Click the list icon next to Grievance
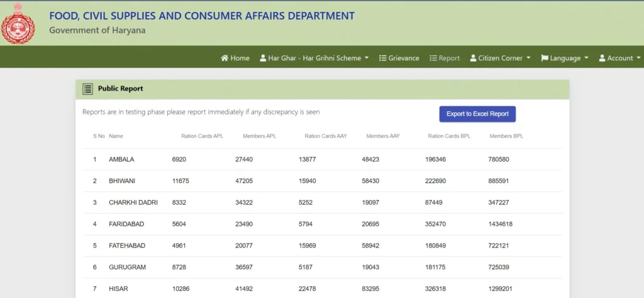Image resolution: width=644 pixels, height=298 pixels. pos(383,58)
